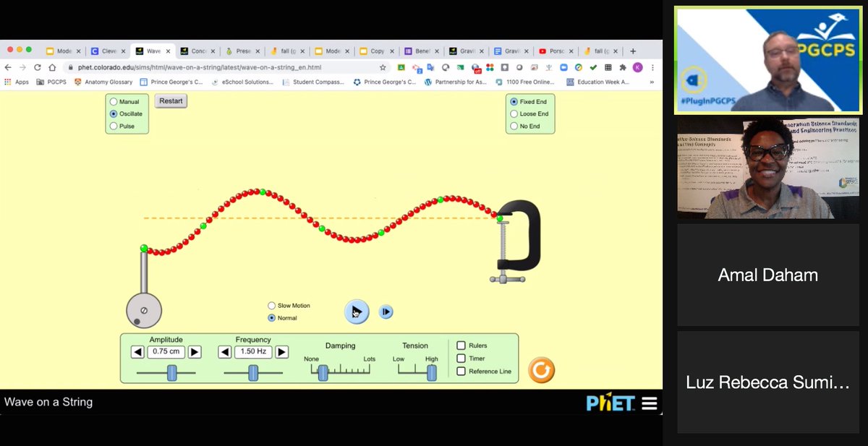Image resolution: width=868 pixels, height=446 pixels.
Task: Open the Chrome profile avatar
Action: coord(637,67)
